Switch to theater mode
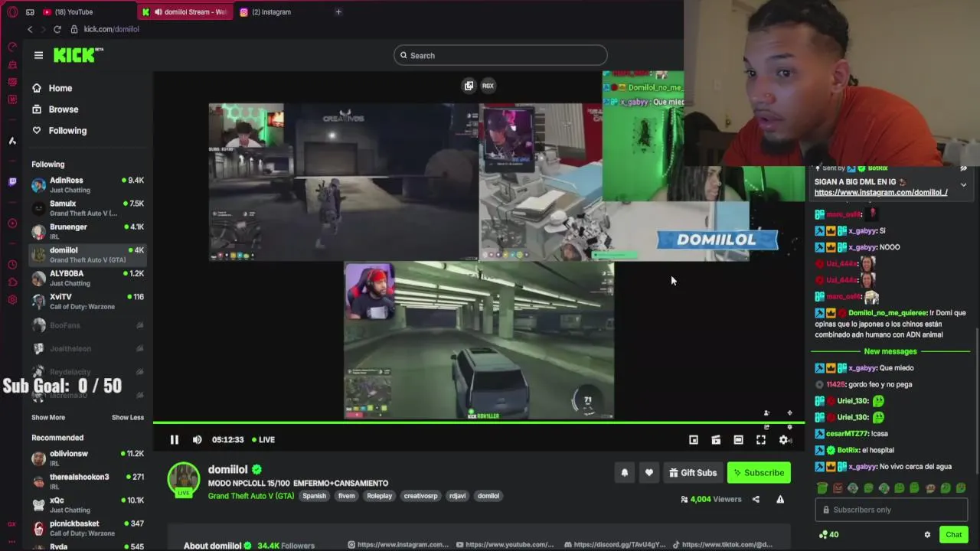This screenshot has width=980, height=551. pos(738,439)
